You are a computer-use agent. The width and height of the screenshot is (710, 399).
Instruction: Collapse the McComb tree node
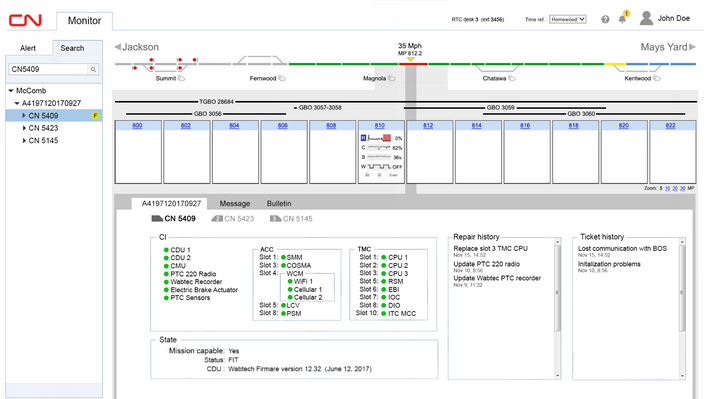pos(11,91)
